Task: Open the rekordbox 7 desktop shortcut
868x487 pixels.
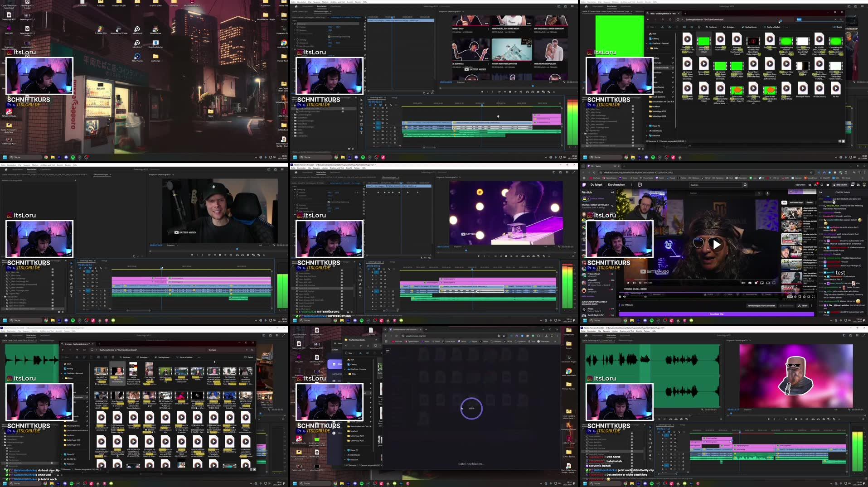Action: (137, 44)
